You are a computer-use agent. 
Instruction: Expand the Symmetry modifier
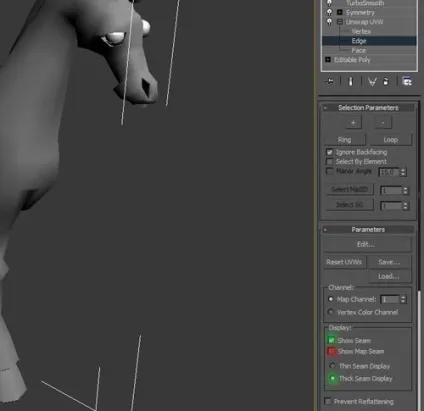[x=340, y=12]
